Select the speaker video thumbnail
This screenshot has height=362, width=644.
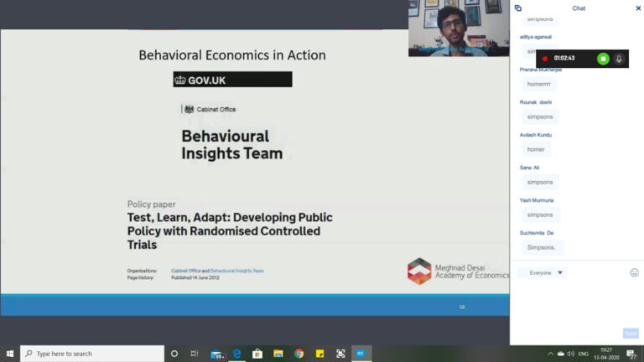(459, 28)
